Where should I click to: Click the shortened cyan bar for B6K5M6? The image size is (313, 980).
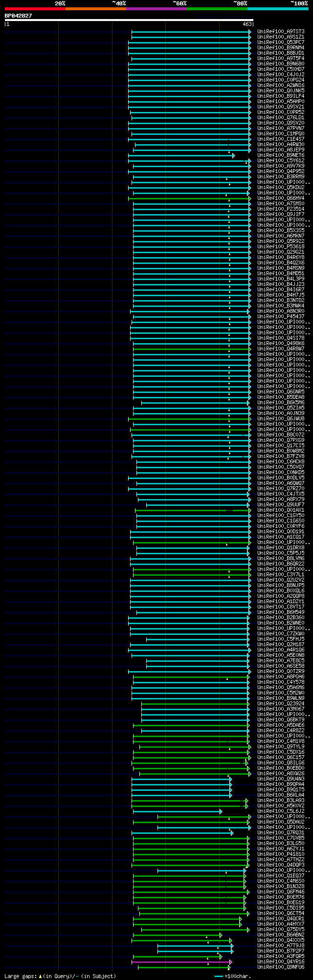pyautogui.click(x=195, y=403)
